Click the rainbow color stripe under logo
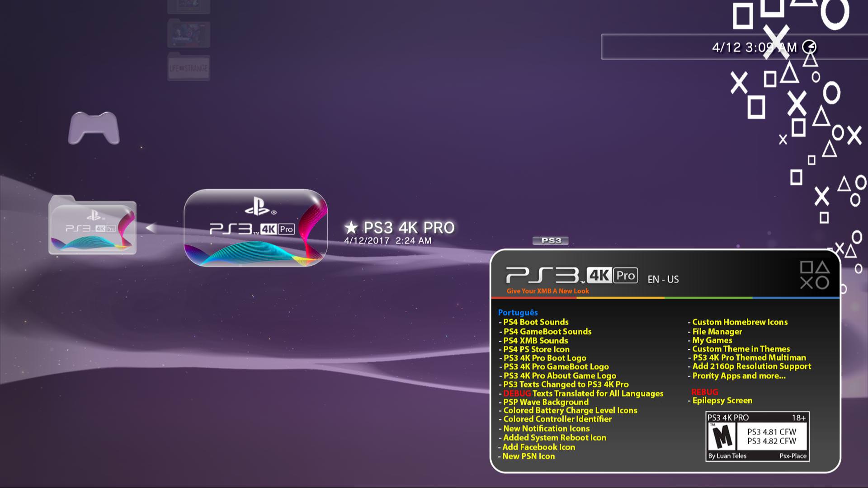Screen dimensions: 868x488 [x=665, y=298]
